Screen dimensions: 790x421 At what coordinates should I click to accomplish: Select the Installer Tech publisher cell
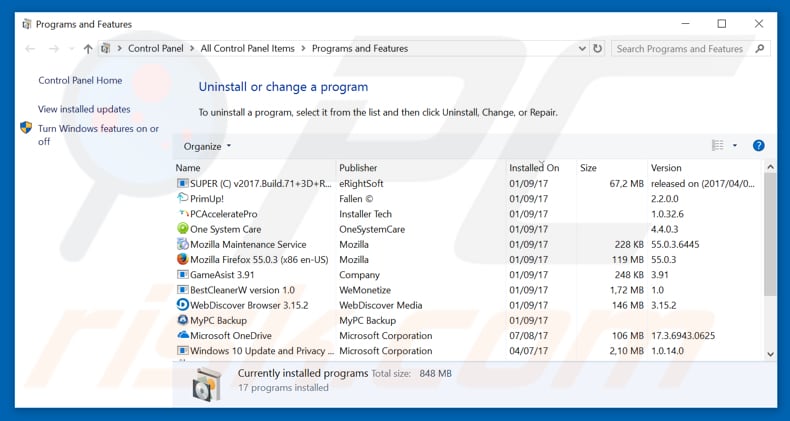[x=365, y=214]
